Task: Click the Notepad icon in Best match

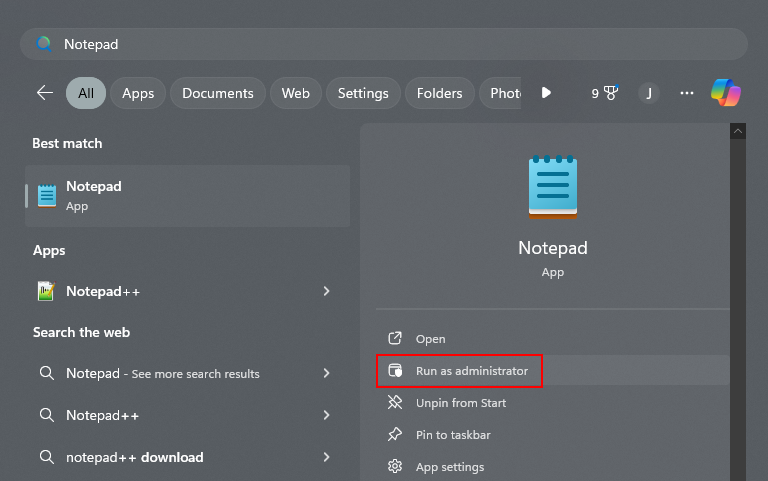Action: [x=47, y=196]
